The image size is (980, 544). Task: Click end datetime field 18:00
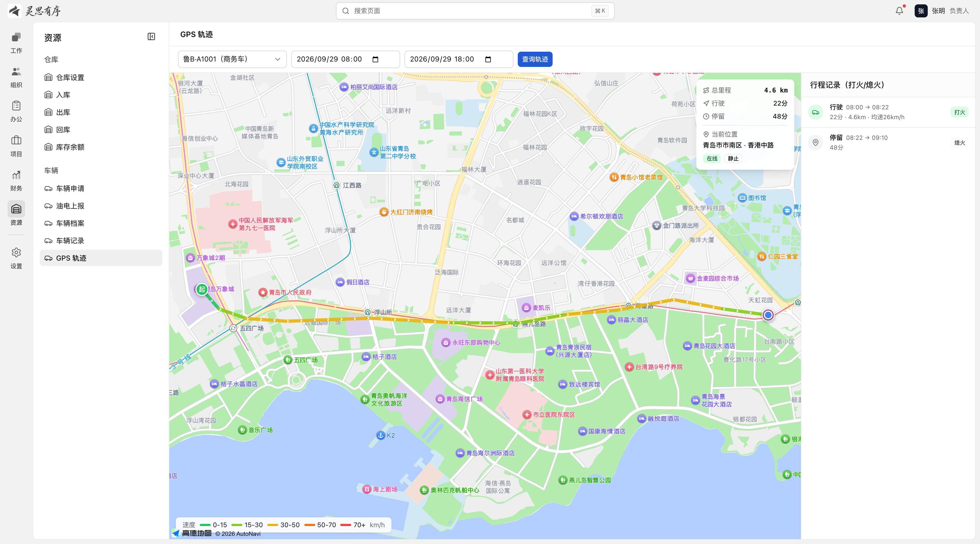click(x=458, y=59)
